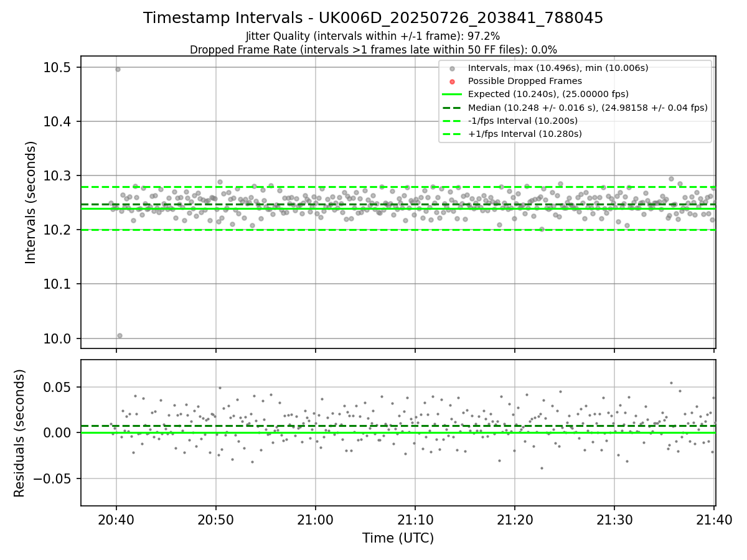Click the 21:40 time tick label
This screenshot has height=560, width=747.
715,521
